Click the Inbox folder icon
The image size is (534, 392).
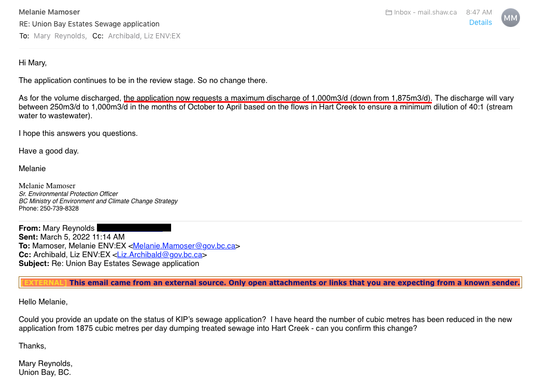click(389, 12)
